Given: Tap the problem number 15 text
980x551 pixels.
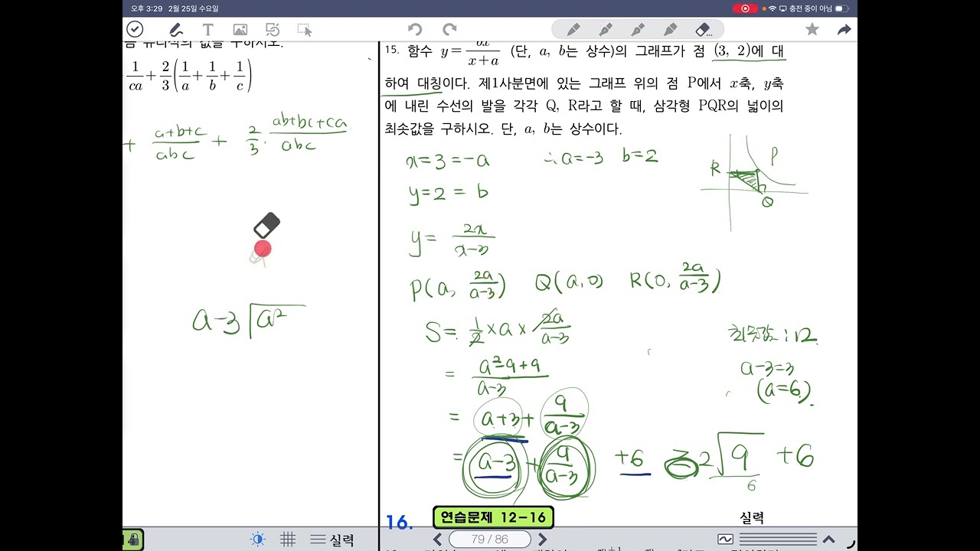Looking at the screenshot, I should click(392, 51).
